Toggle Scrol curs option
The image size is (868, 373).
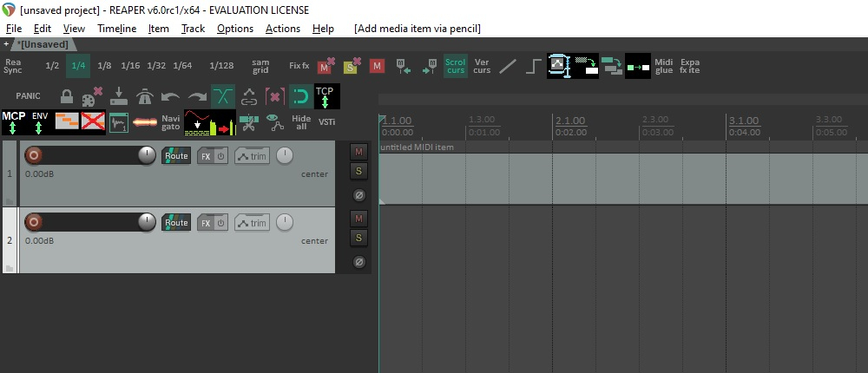pos(456,66)
